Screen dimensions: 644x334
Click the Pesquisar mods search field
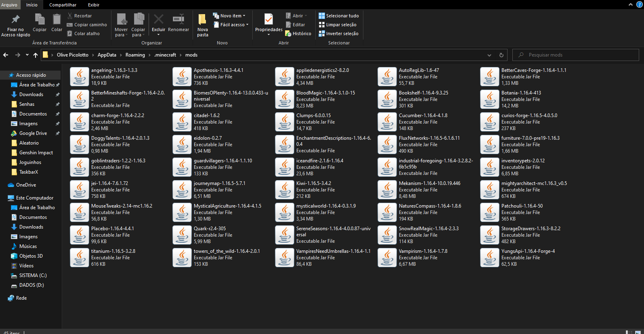(575, 55)
